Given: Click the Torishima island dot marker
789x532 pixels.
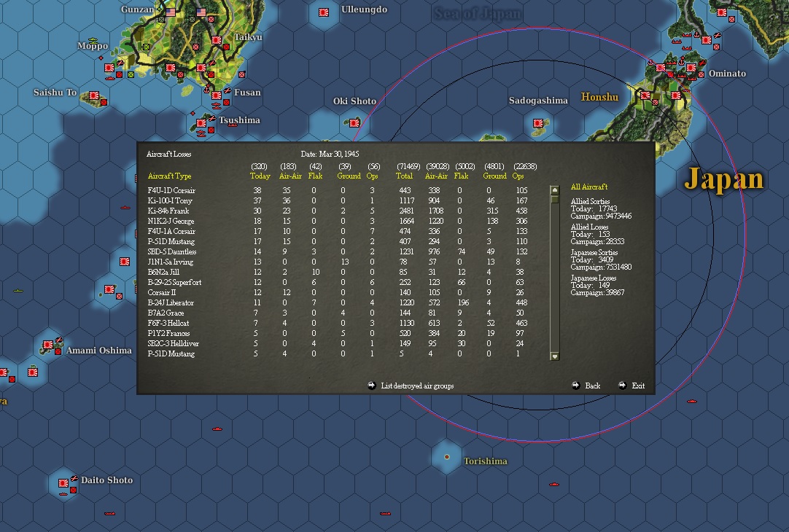Looking at the screenshot, I should point(446,457).
